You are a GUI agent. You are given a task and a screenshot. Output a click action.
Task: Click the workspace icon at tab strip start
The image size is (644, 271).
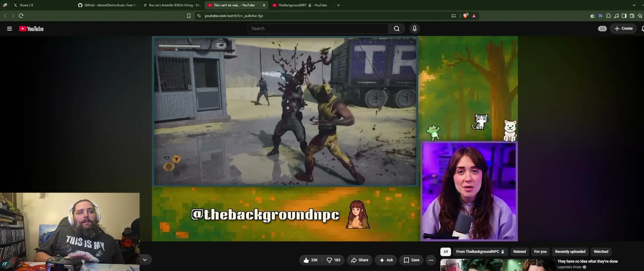5,5
